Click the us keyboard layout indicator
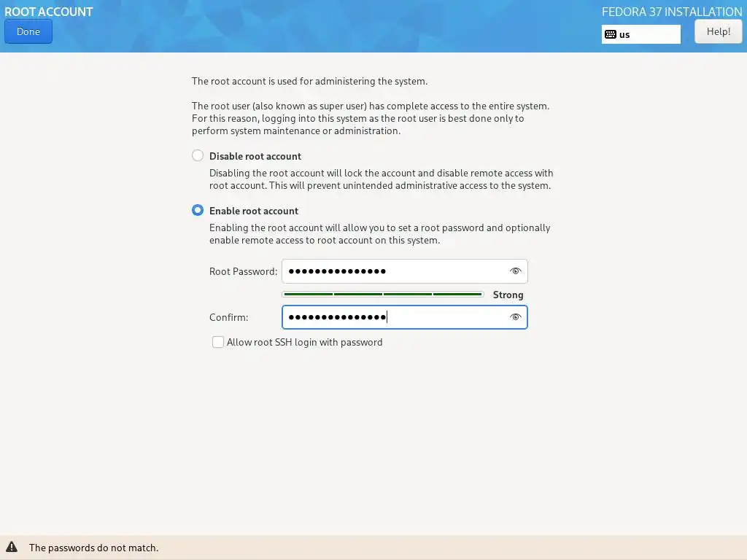 click(640, 34)
